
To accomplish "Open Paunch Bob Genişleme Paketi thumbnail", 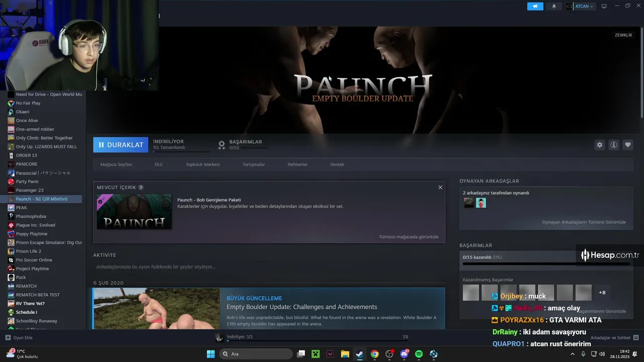I will coord(134,212).
